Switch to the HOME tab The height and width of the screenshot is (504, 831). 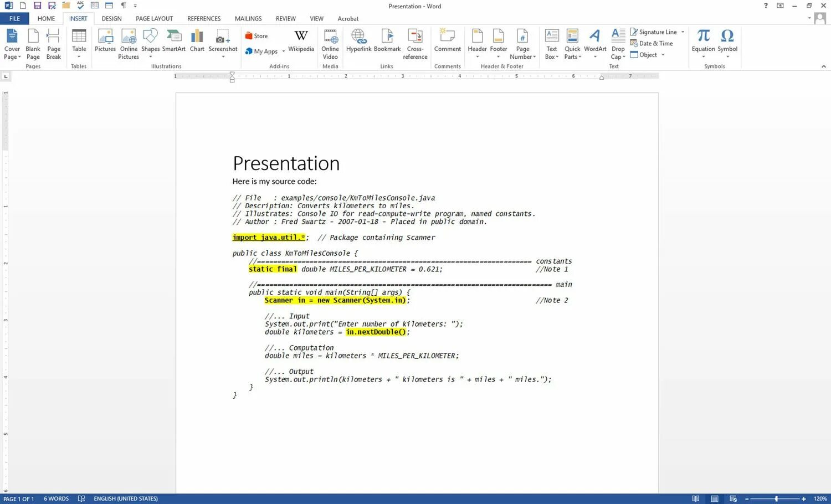(46, 19)
